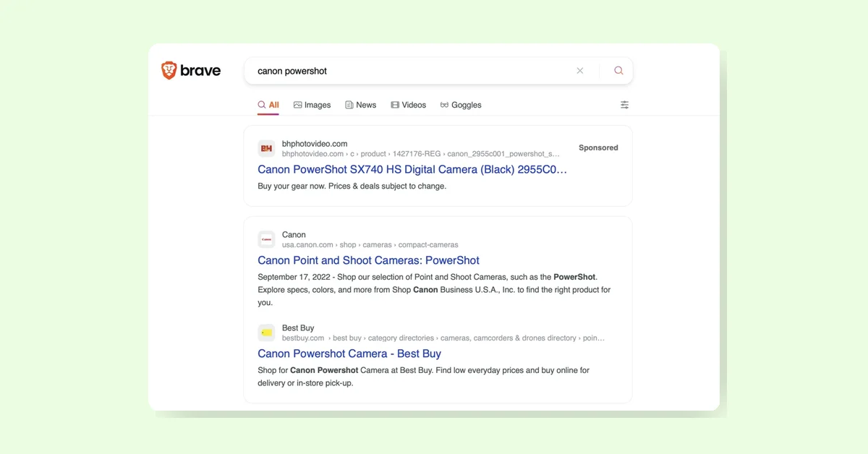868x454 pixels.
Task: Select the All results tab
Action: [268, 105]
